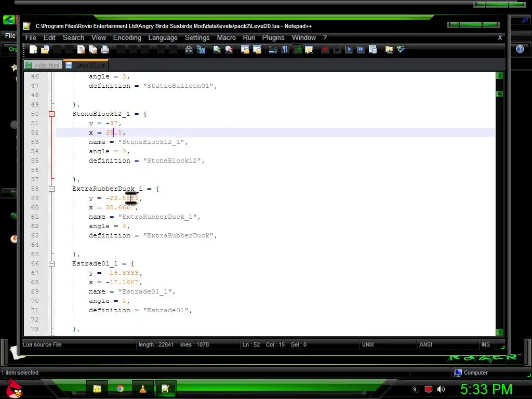Open the File menu in Notepad++
Viewport: 532px width, 399px height.
coord(31,37)
